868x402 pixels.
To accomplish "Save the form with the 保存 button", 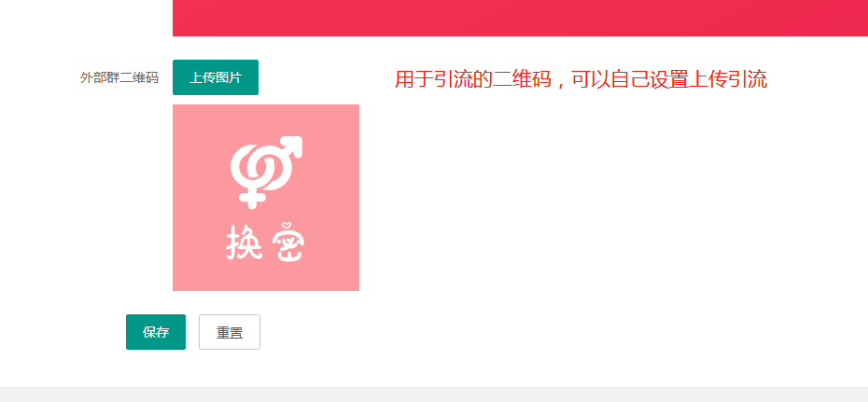I will 156,332.
